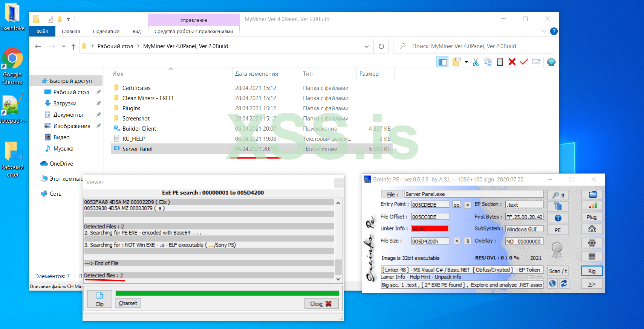Viewport: 644px width, 329px height.
Task: Select the Server Panel file row
Action: tap(252, 149)
